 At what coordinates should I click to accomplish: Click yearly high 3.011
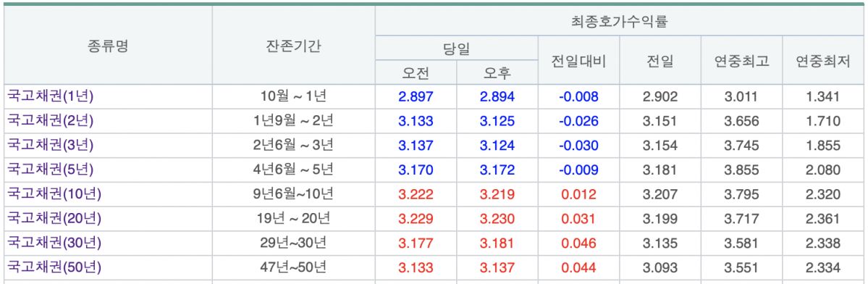[741, 97]
